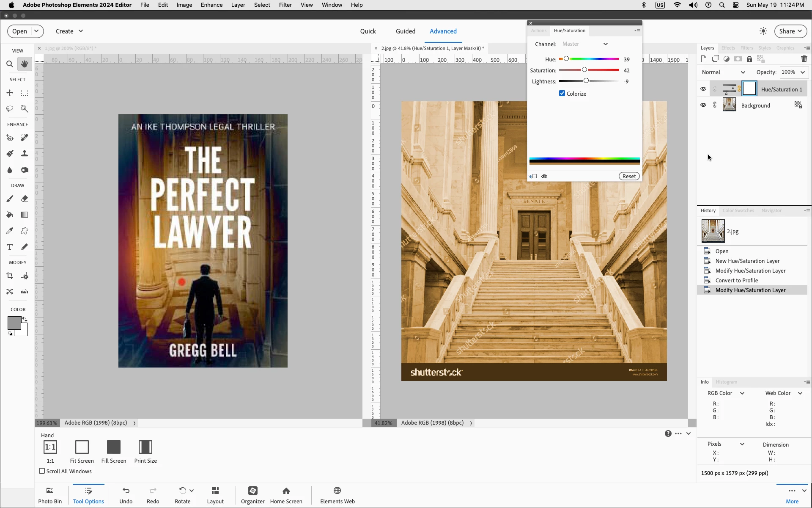
Task: Switch to the Guided tab
Action: coord(405,31)
